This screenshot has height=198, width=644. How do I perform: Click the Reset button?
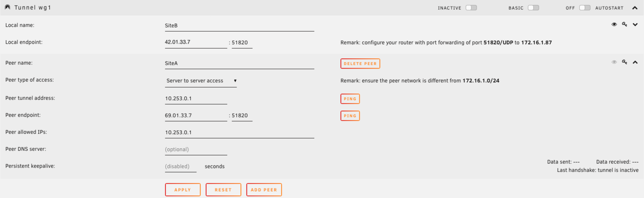click(223, 190)
